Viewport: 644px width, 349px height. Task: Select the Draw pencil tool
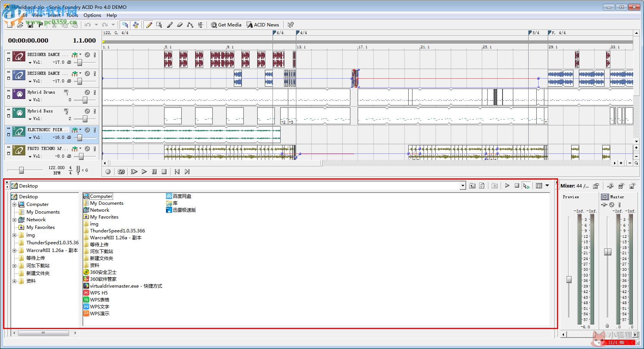pos(149,25)
